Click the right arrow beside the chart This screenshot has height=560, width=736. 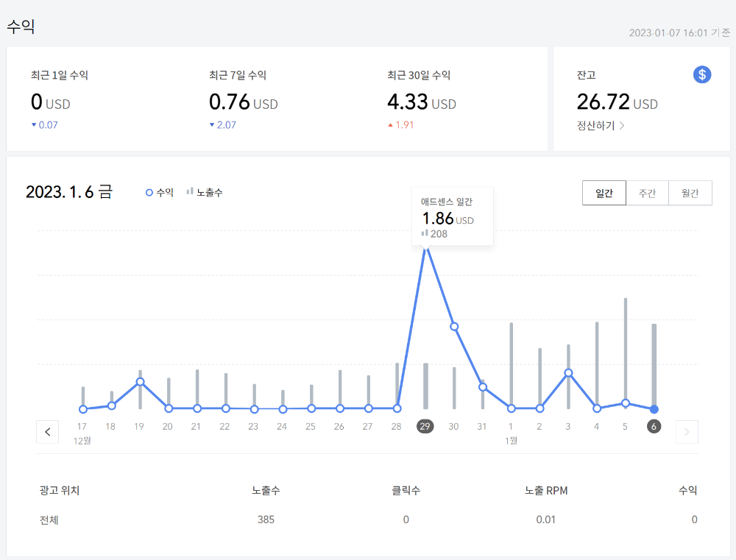point(687,432)
